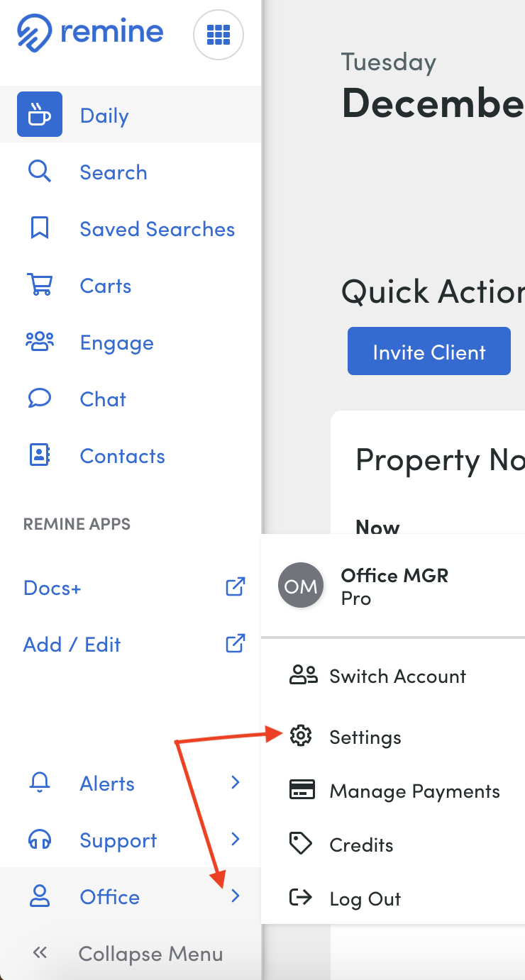Open Saved Searches
The width and height of the screenshot is (525, 980).
[x=131, y=228]
